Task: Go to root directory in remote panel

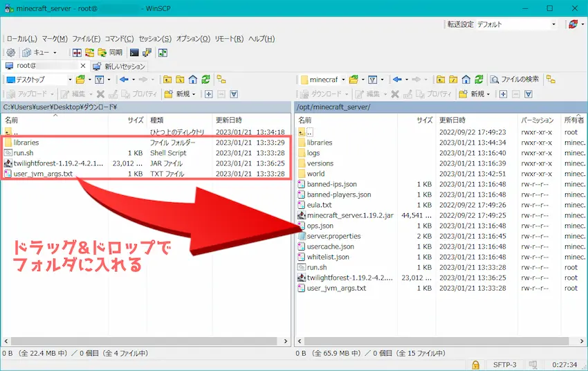Action: pyautogui.click(x=453, y=80)
